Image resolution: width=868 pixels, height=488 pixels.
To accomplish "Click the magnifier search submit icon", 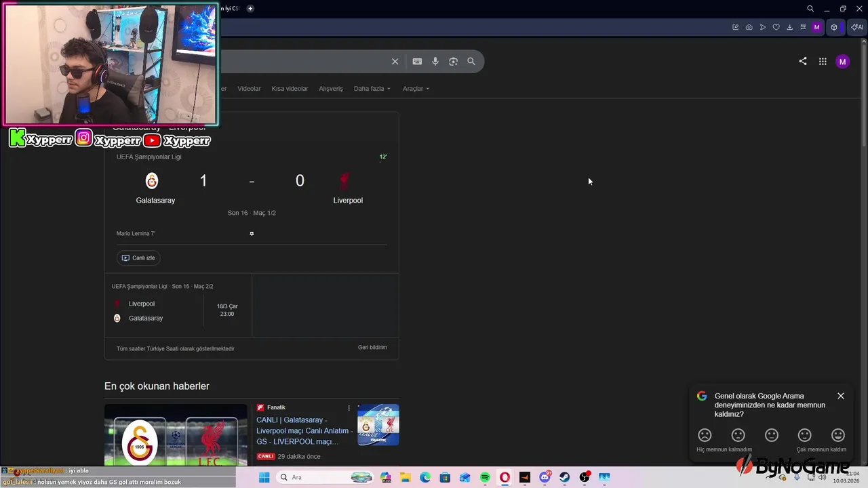I will point(471,61).
